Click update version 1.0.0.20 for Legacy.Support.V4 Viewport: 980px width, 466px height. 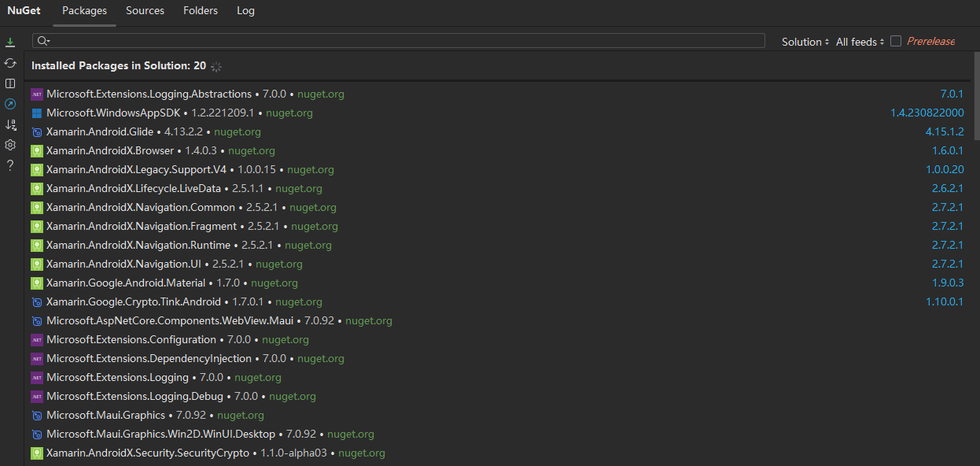click(945, 169)
